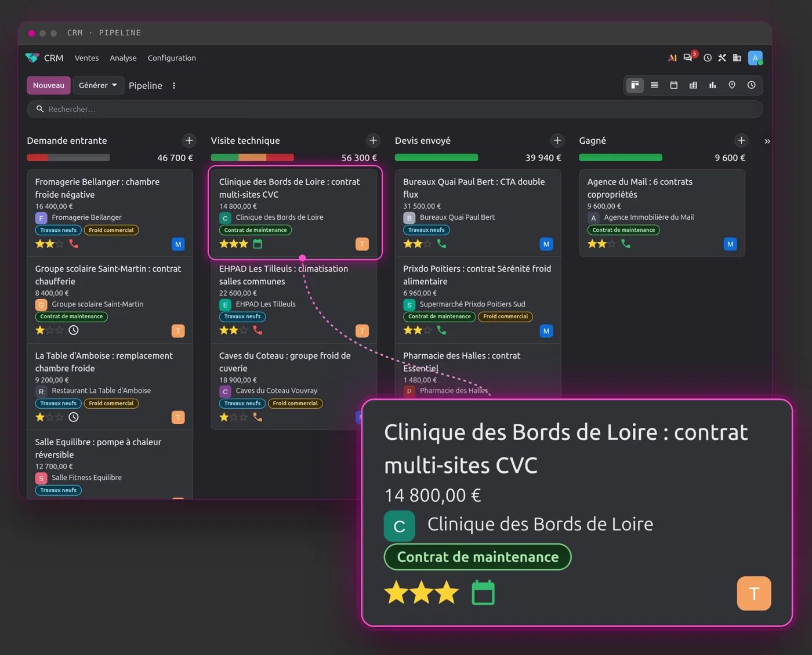
Task: Switch to the calendar view
Action: 674,85
